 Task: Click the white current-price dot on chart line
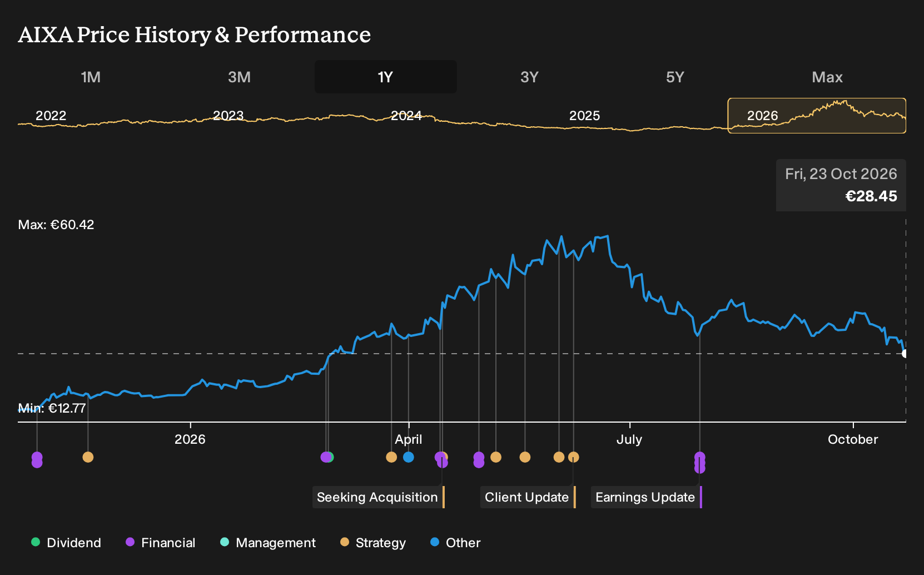(x=905, y=354)
